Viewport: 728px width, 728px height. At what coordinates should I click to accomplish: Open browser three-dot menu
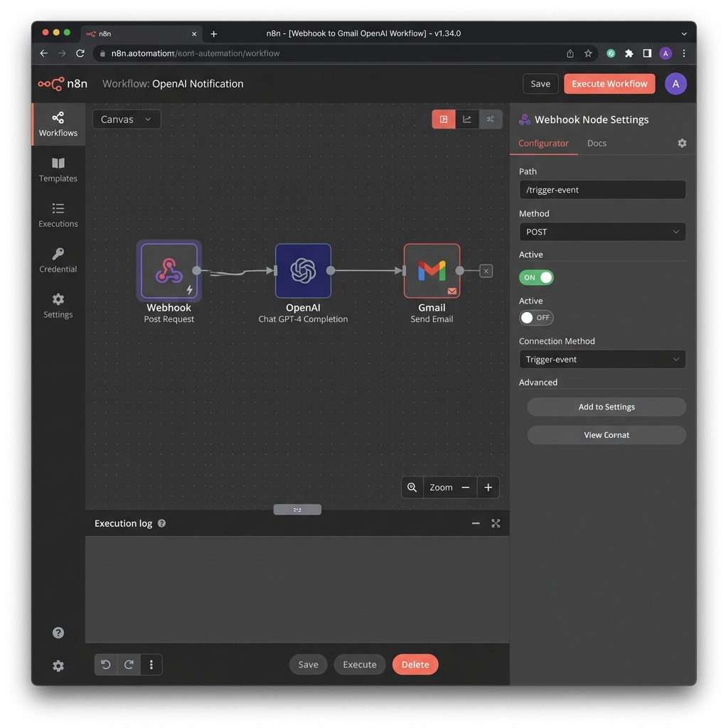coord(684,53)
